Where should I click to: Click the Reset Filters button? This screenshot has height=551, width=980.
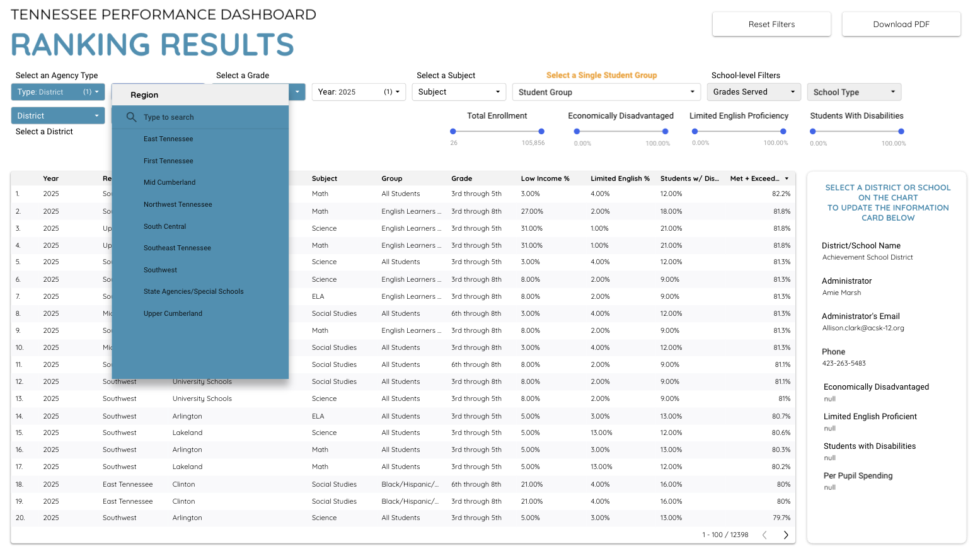point(771,24)
